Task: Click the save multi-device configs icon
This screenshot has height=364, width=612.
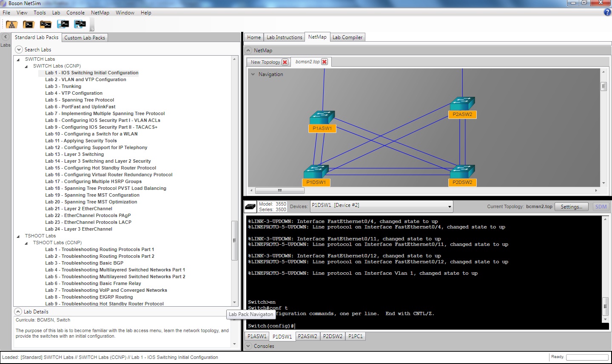Action: (x=80, y=24)
